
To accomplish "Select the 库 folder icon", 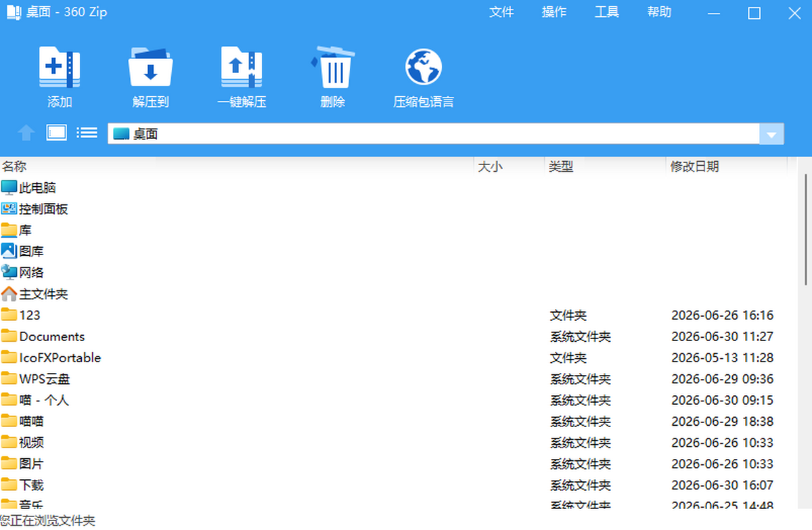I will click(x=9, y=230).
